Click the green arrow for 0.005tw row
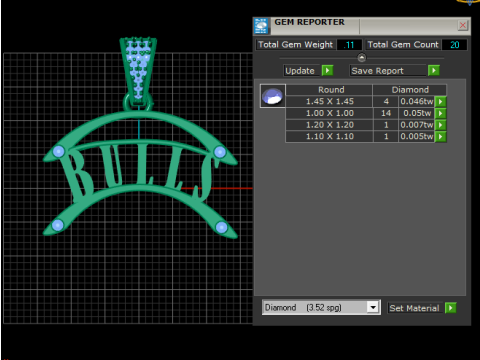The height and width of the screenshot is (360, 480). coord(441,137)
